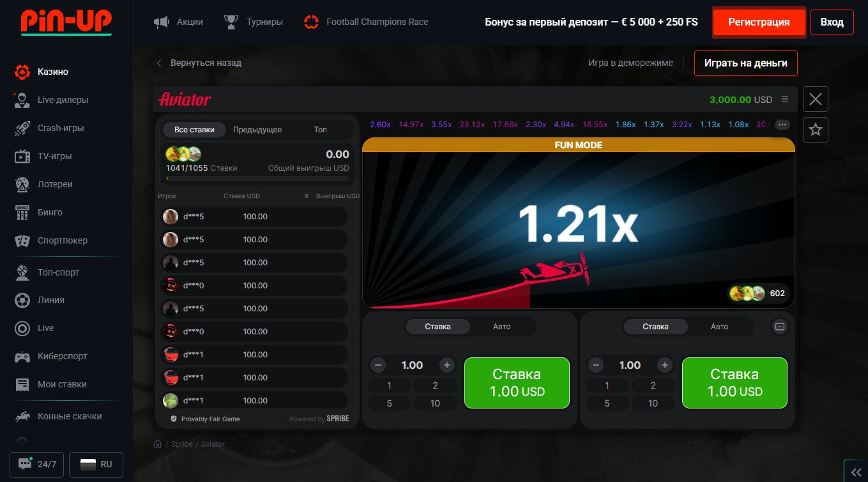Increase first bet amount with plus
Viewport: 868px width, 482px height.
pyautogui.click(x=446, y=365)
